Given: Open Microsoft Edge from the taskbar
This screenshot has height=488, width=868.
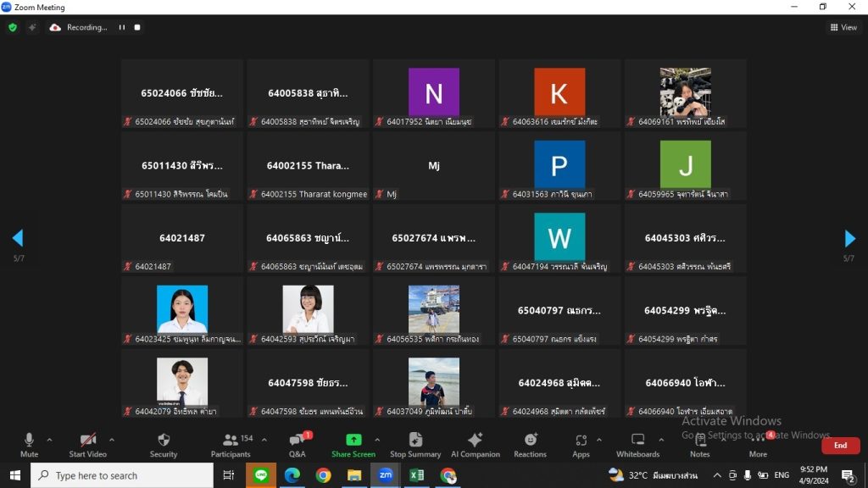Looking at the screenshot, I should pos(292,475).
